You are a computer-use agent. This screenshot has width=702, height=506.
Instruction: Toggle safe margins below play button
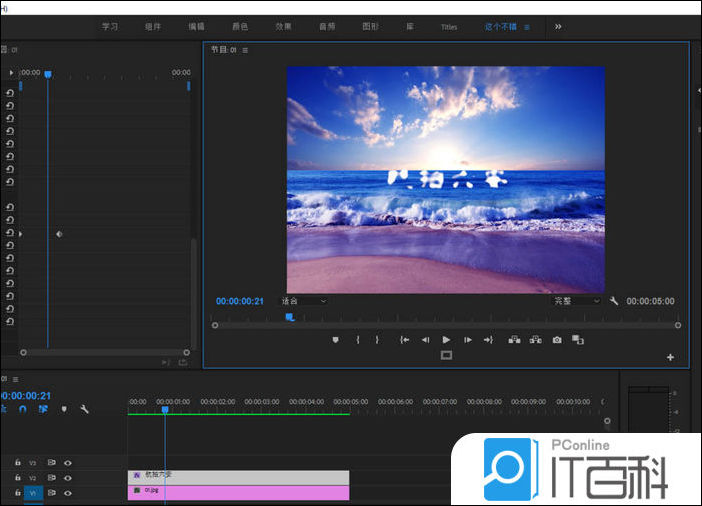tap(446, 356)
